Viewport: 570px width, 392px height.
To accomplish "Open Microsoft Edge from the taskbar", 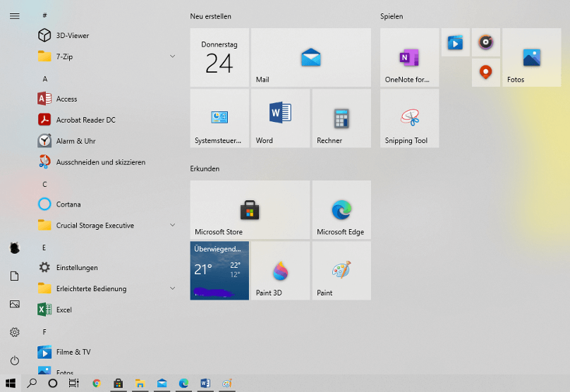I will (183, 384).
